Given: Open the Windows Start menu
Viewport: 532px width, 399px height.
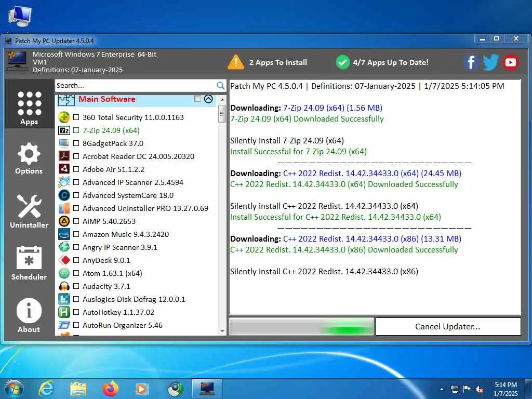Looking at the screenshot, I should (x=14, y=389).
